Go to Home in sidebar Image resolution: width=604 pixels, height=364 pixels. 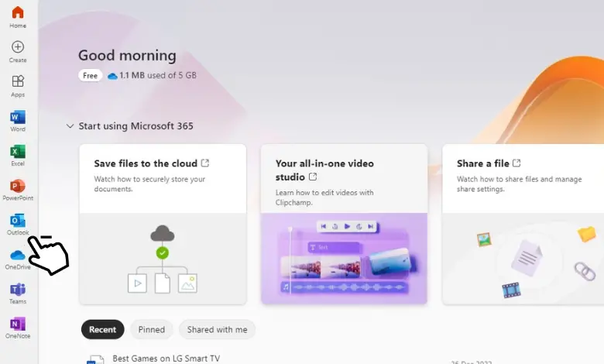click(18, 17)
